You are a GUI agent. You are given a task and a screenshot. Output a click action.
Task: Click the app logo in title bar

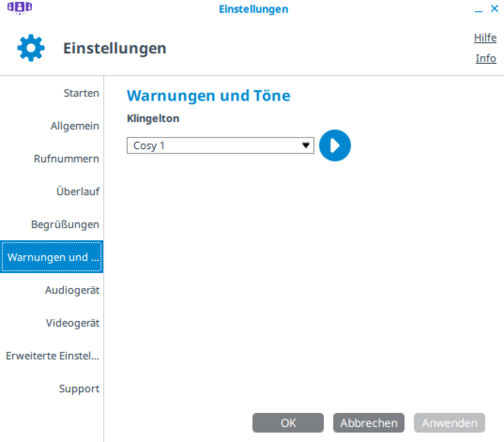[x=19, y=8]
